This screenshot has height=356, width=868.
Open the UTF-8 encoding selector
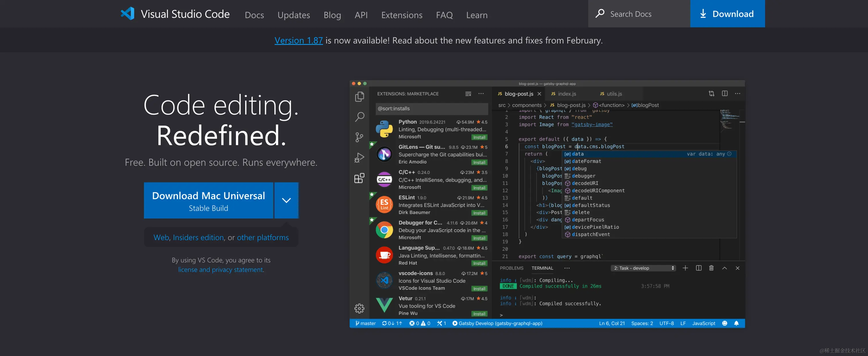coord(666,323)
